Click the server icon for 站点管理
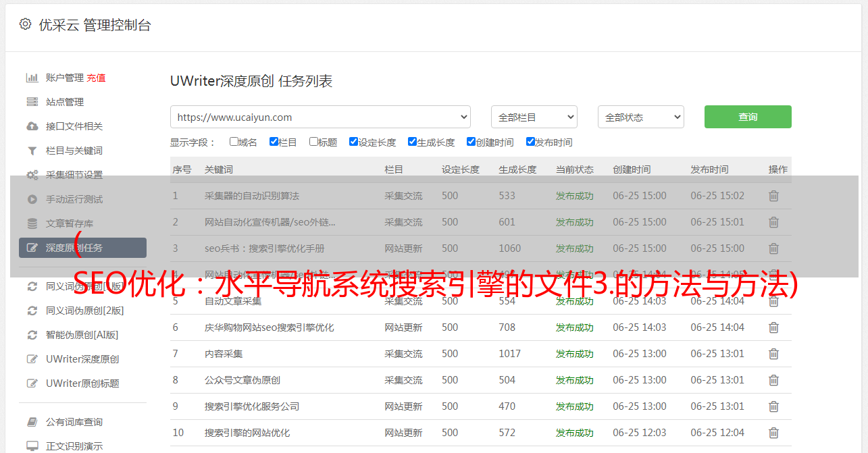868x453 pixels. pos(32,102)
